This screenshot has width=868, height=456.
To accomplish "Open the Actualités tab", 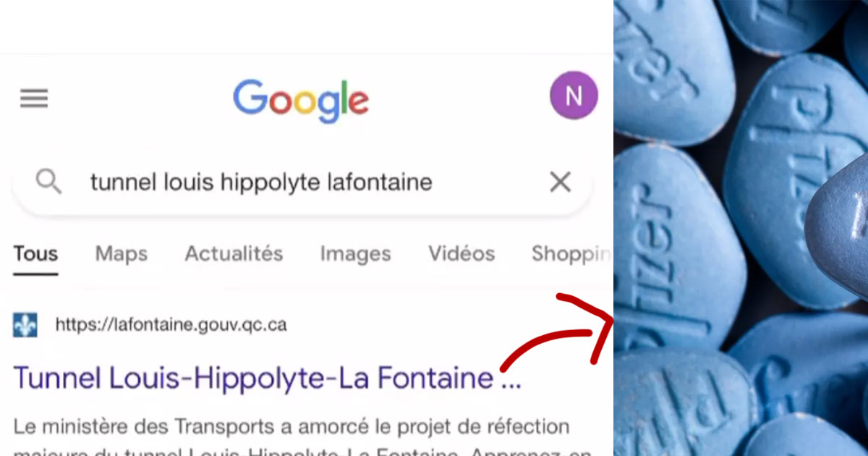I will [x=234, y=254].
